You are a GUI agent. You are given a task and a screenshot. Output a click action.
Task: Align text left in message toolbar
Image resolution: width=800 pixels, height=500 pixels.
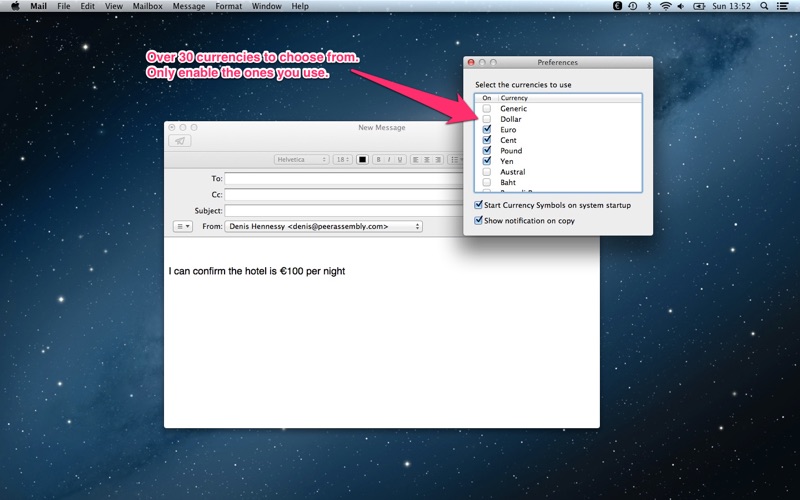[415, 160]
